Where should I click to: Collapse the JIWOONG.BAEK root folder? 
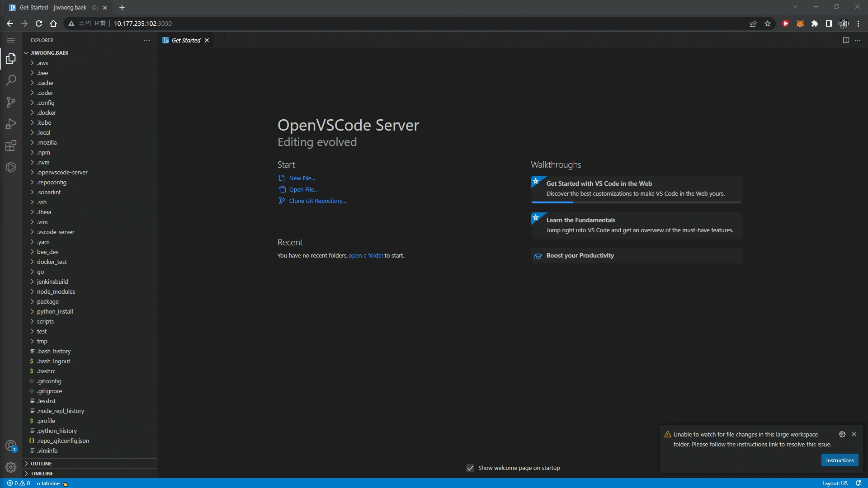[x=90, y=53]
